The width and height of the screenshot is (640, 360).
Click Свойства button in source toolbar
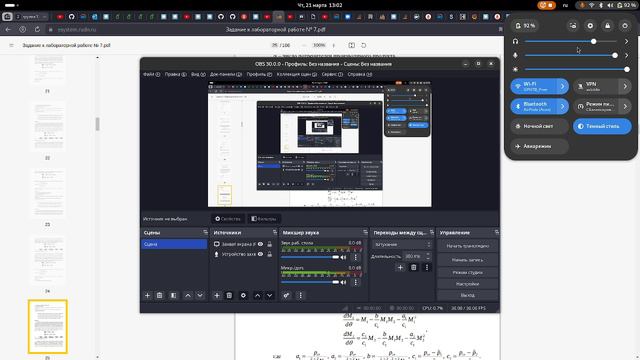[x=228, y=219]
